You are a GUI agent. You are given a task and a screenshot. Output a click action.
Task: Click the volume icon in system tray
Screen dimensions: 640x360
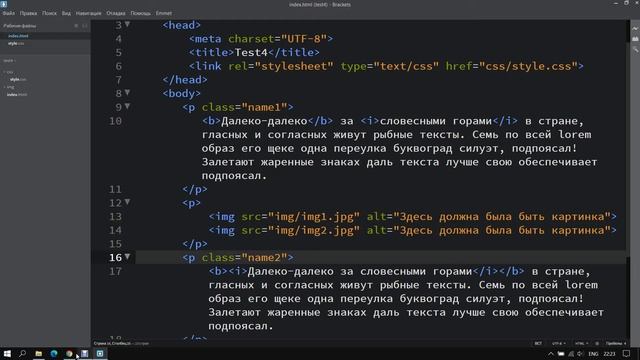580,354
